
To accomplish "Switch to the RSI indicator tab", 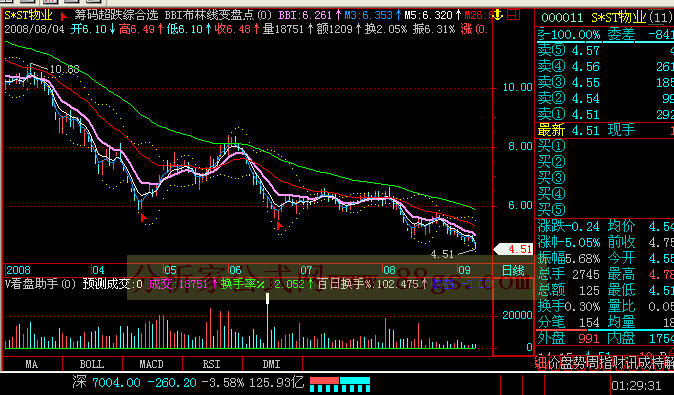I will tap(211, 364).
